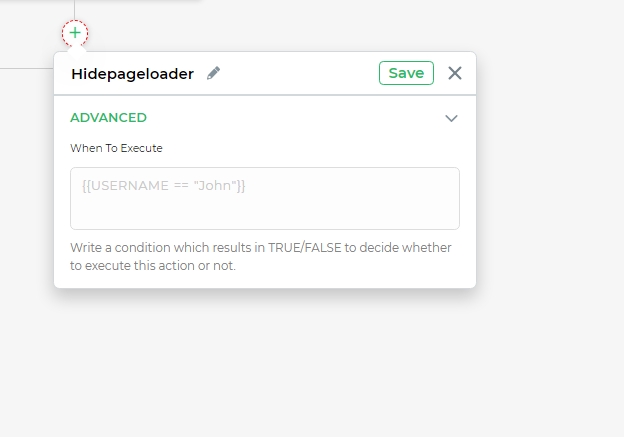Select the Hidepageloader title text

click(133, 74)
